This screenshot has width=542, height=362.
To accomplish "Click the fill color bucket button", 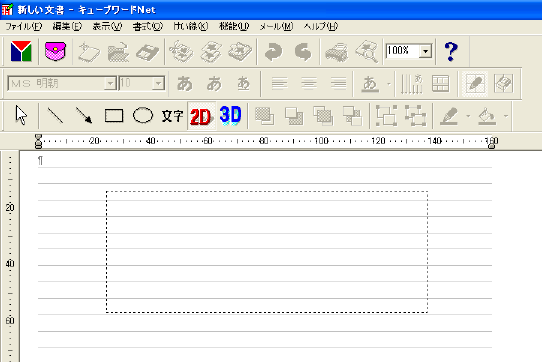I will tap(487, 116).
